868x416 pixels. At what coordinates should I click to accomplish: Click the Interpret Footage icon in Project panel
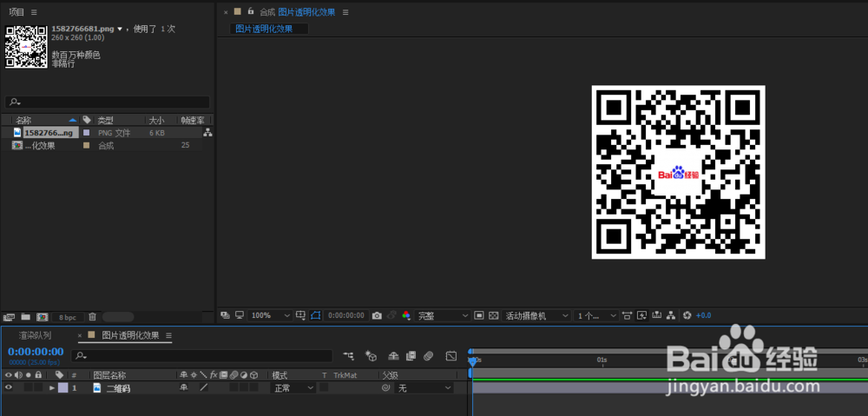click(x=9, y=317)
